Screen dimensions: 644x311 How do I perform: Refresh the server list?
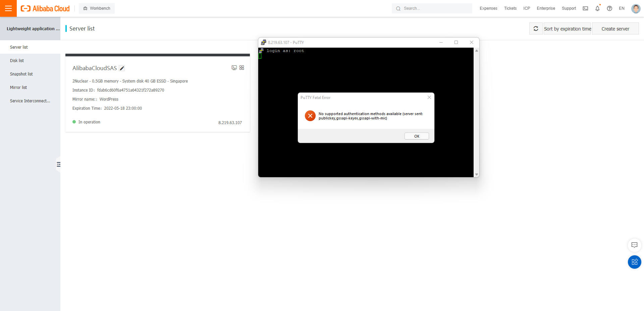click(x=536, y=29)
